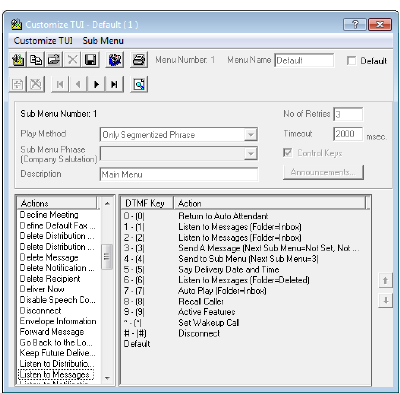This screenshot has width=400, height=393.
Task: Select Disable Speech Co... action
Action: 57,300
